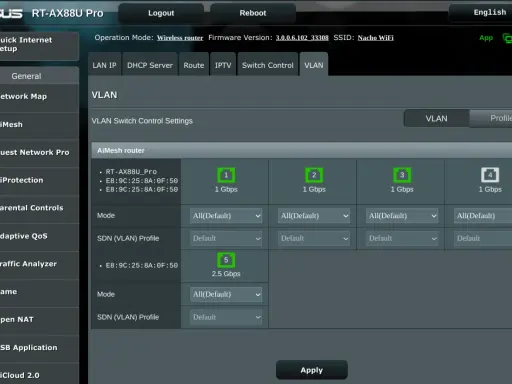Open Parental Controls in sidebar

tap(39, 208)
